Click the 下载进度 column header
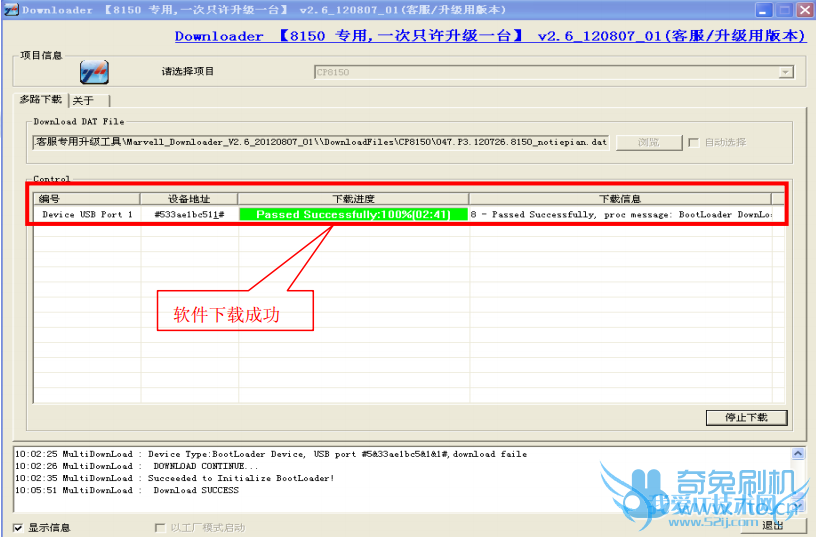 pyautogui.click(x=353, y=199)
